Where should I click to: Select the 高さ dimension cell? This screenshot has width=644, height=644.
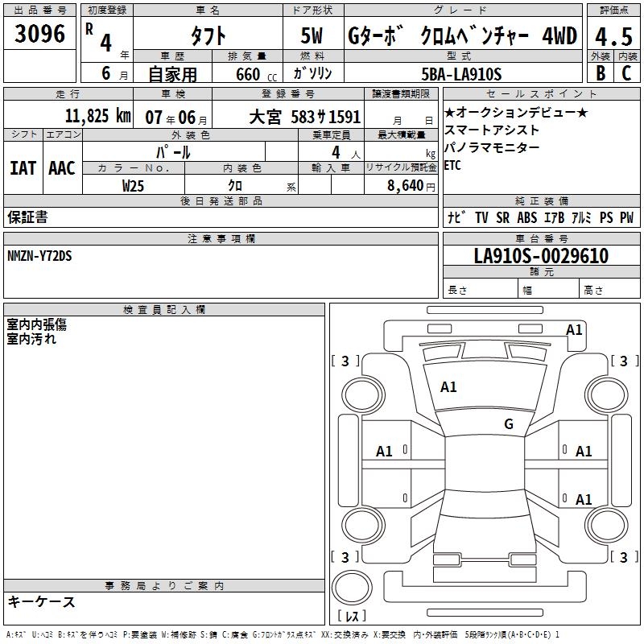point(609,288)
